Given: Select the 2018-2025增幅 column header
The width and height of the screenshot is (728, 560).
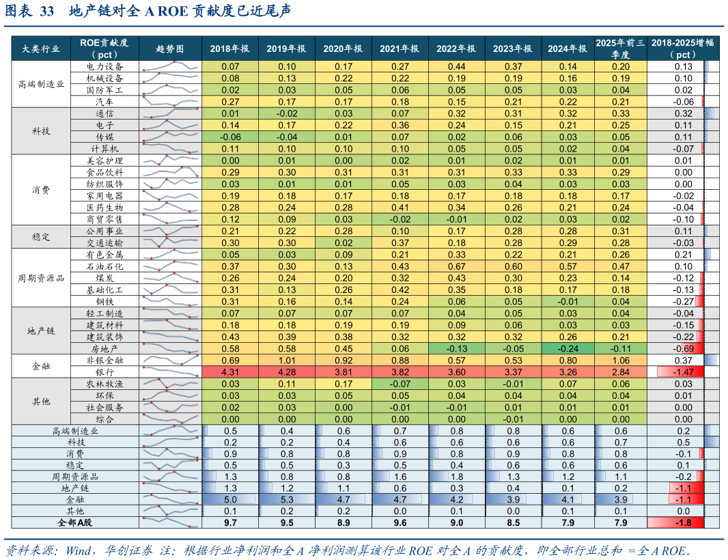Looking at the screenshot, I should [x=682, y=48].
